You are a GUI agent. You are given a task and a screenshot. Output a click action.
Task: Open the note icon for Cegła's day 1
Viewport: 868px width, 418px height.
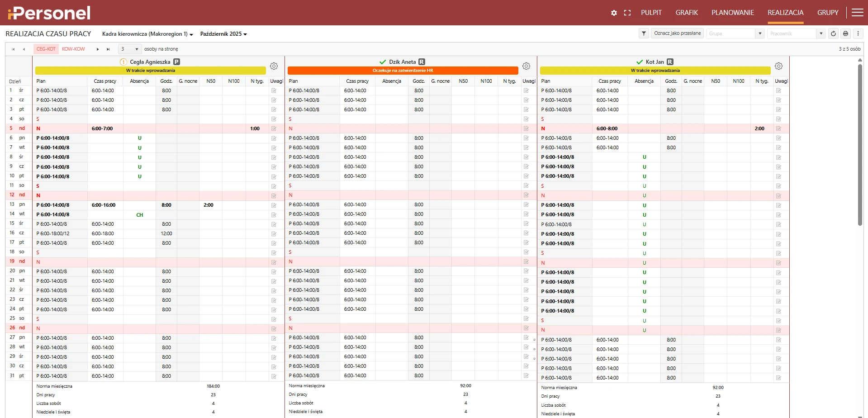[274, 90]
